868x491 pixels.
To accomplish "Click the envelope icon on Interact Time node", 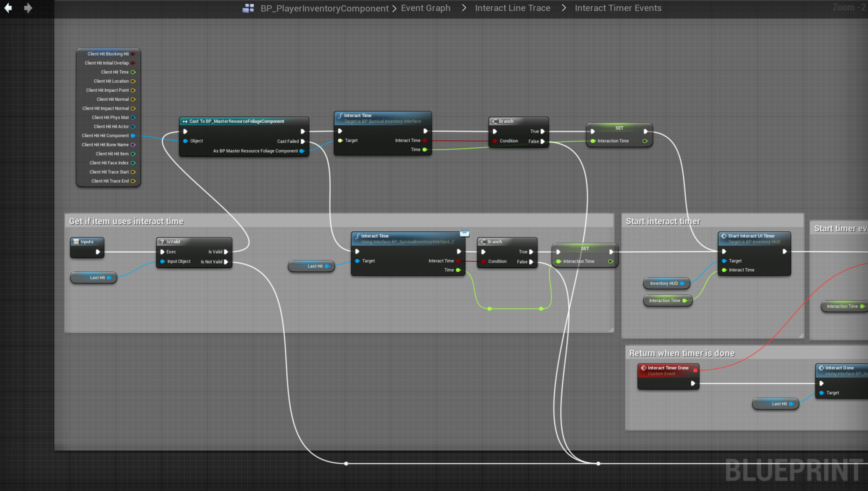I will [464, 233].
